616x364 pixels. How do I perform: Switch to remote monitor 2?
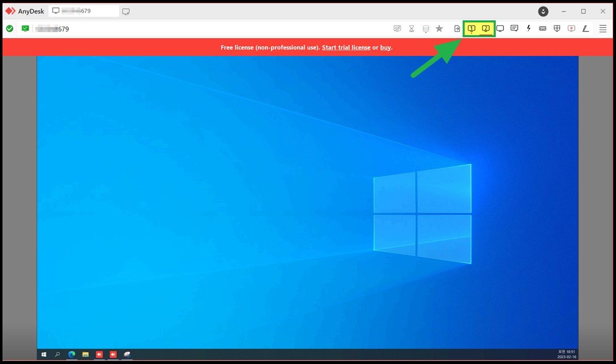[x=486, y=29]
